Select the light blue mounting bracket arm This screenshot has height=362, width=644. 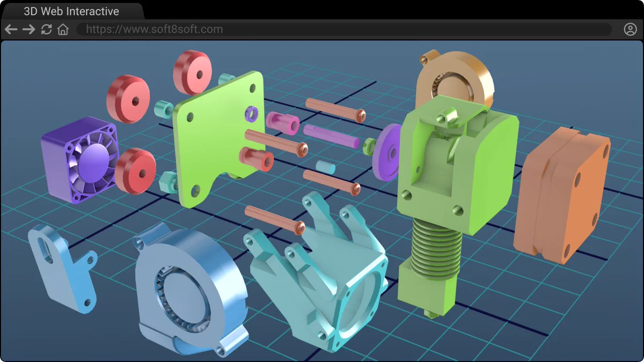pyautogui.click(x=62, y=268)
